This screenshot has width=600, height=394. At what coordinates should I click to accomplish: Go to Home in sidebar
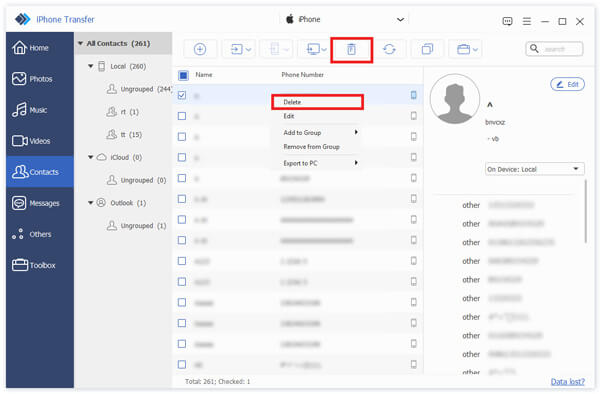tap(39, 48)
